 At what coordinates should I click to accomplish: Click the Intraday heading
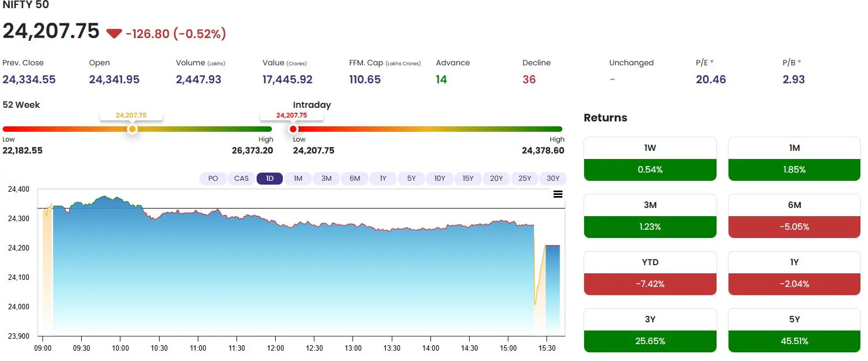pyautogui.click(x=312, y=105)
